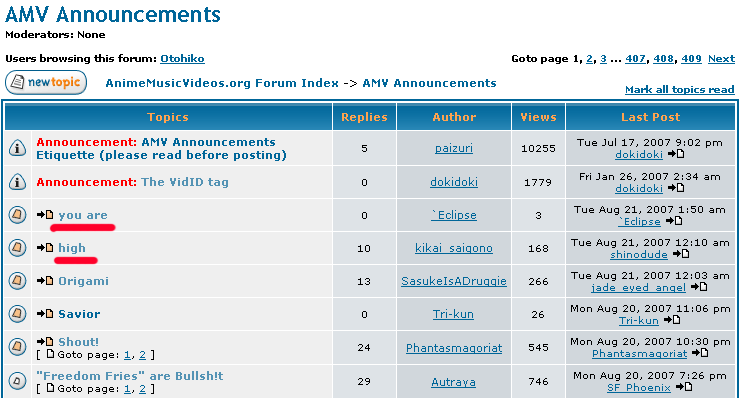740x398 pixels.
Task: View last post icon after dokidoki, Jul 17
Action: point(676,154)
